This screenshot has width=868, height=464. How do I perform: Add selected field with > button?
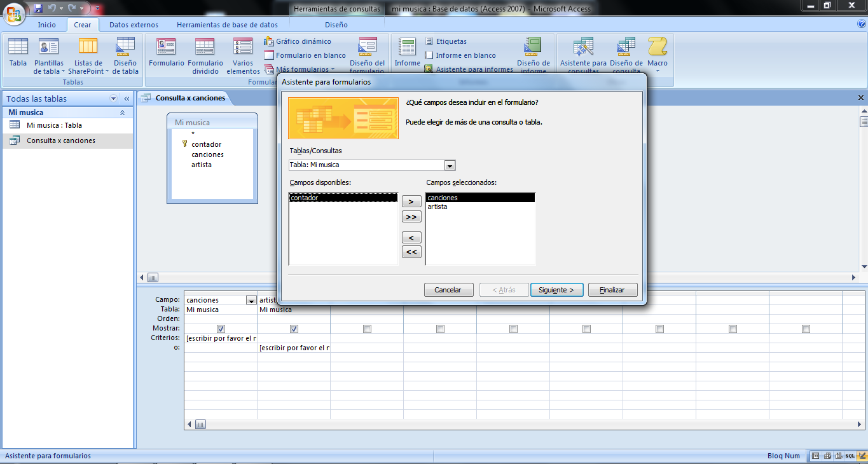tap(411, 201)
